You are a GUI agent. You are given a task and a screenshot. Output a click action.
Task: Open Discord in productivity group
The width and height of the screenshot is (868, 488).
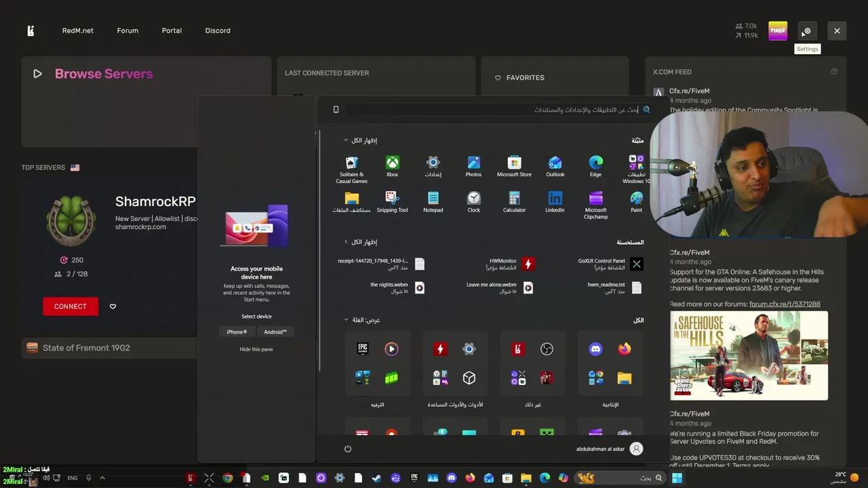pyautogui.click(x=595, y=349)
